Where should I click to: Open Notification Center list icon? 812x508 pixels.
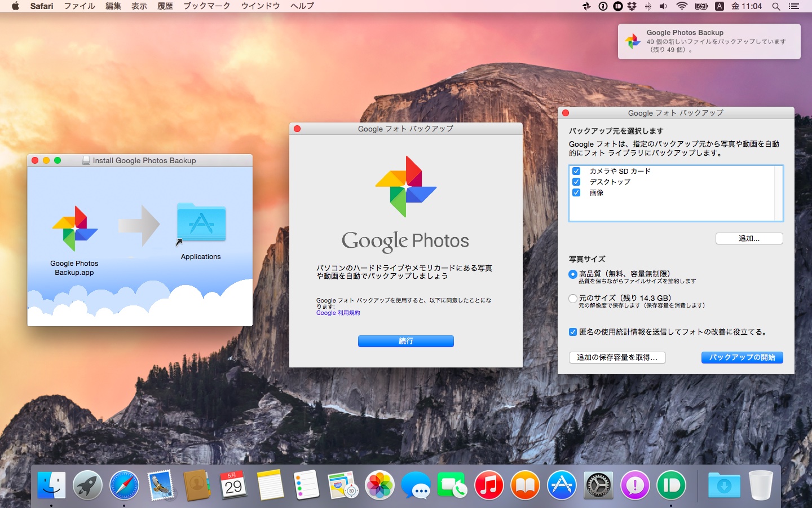pos(794,6)
